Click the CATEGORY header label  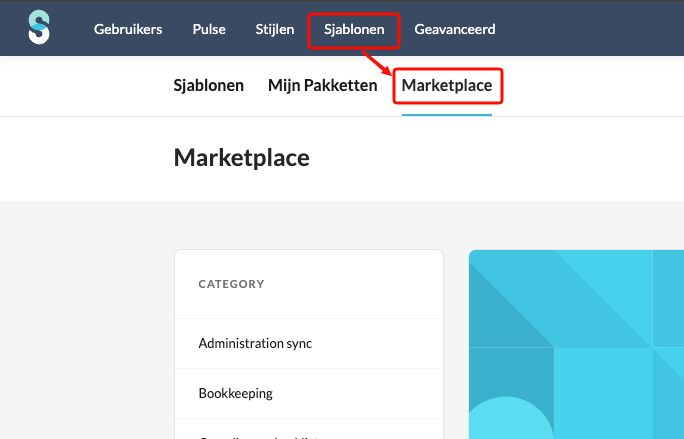(231, 284)
